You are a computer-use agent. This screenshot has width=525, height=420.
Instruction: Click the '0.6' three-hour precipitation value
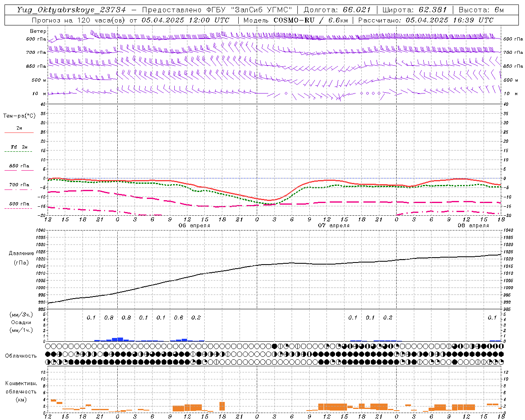[x=178, y=317]
